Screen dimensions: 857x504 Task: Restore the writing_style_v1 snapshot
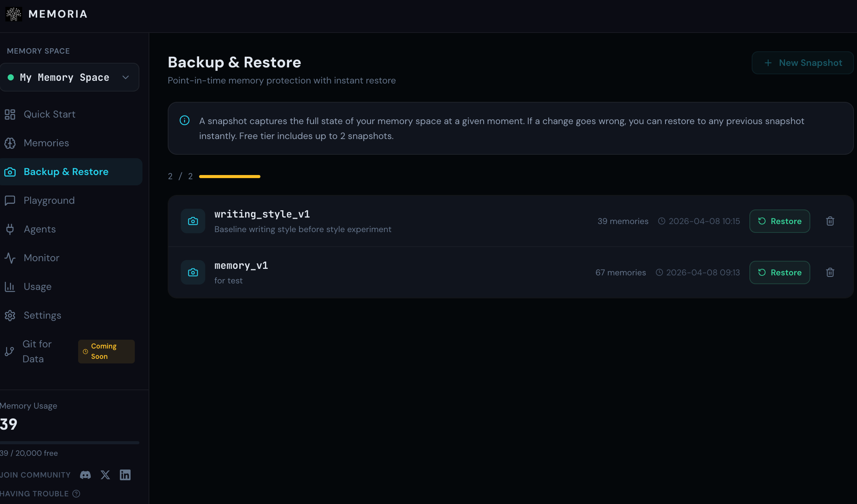(780, 221)
